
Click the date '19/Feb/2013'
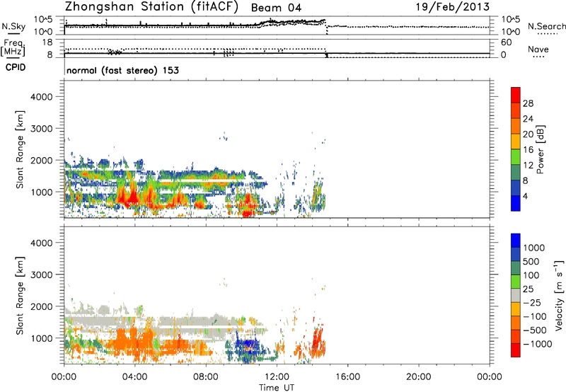point(453,6)
